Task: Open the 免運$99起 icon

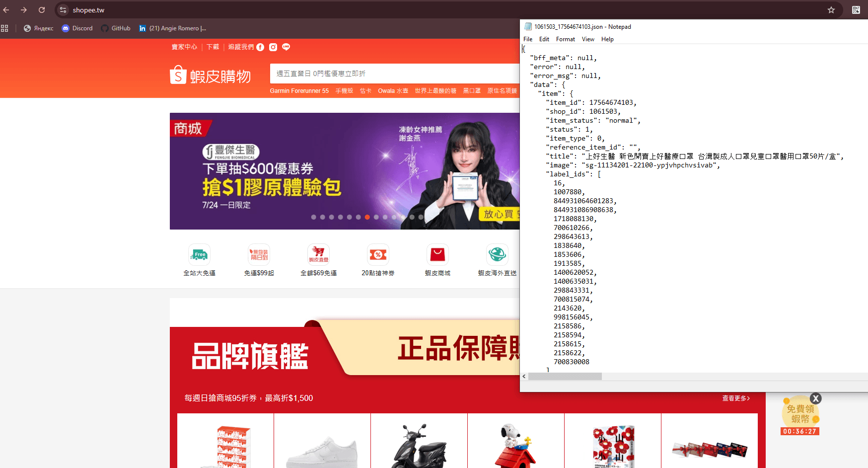Action: 259,260
